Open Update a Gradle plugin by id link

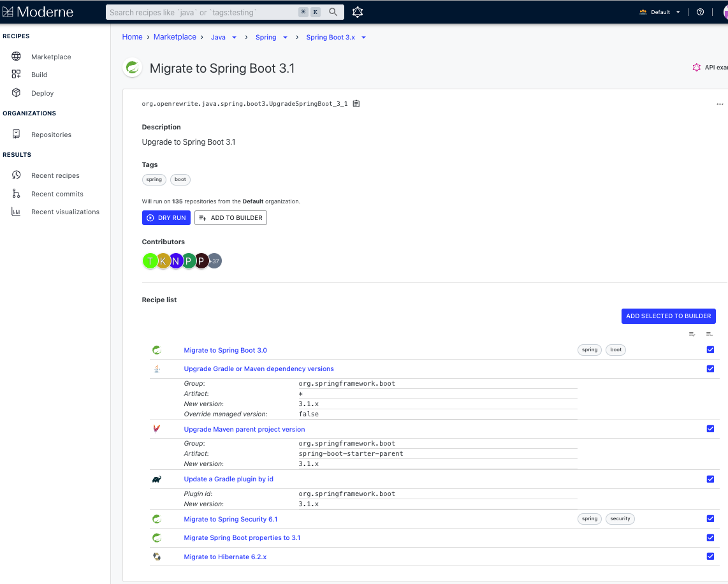[228, 479]
